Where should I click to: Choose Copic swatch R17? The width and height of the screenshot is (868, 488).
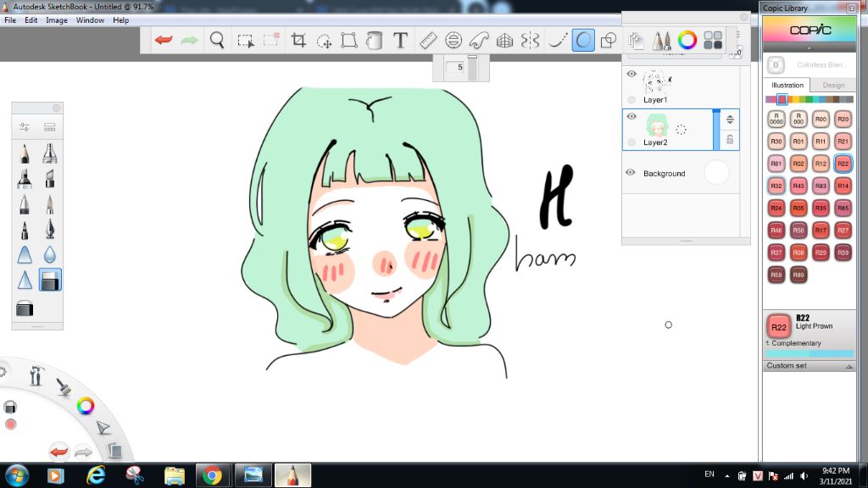821,230
